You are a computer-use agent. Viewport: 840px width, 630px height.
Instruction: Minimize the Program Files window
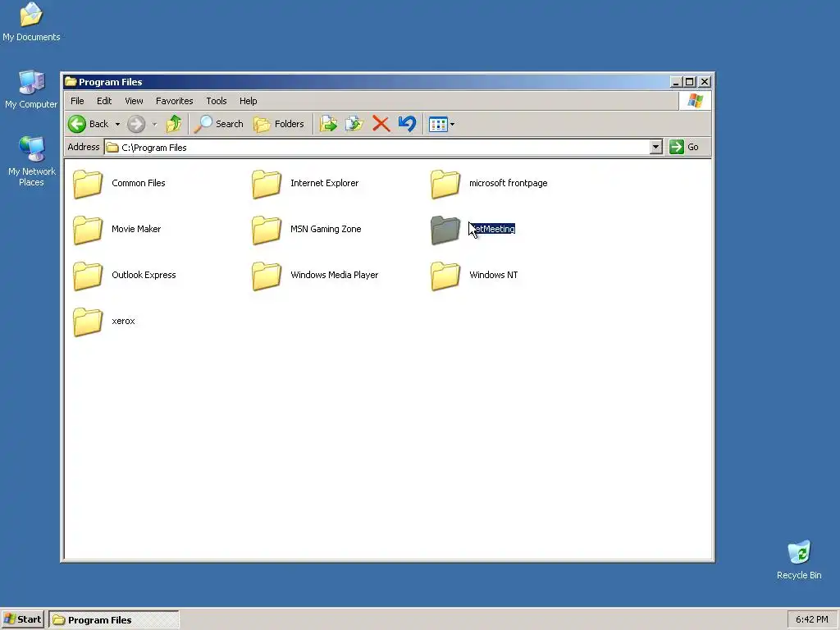tap(676, 81)
